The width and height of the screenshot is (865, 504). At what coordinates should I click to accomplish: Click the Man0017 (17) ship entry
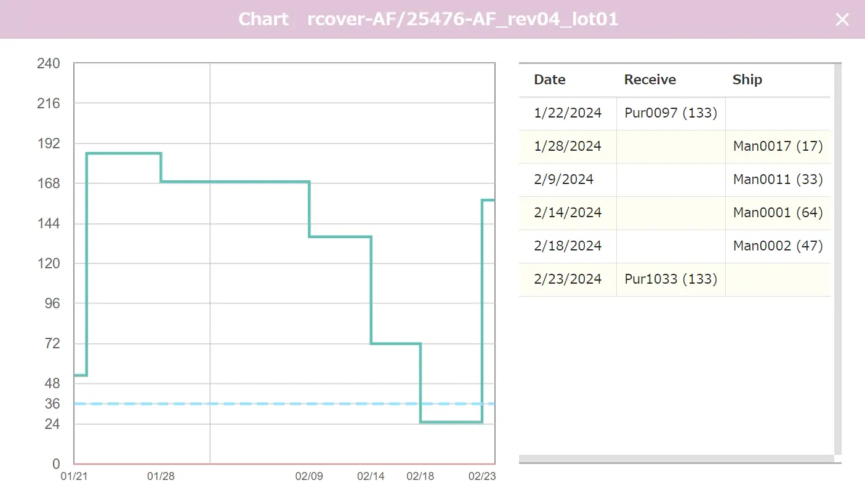(778, 146)
